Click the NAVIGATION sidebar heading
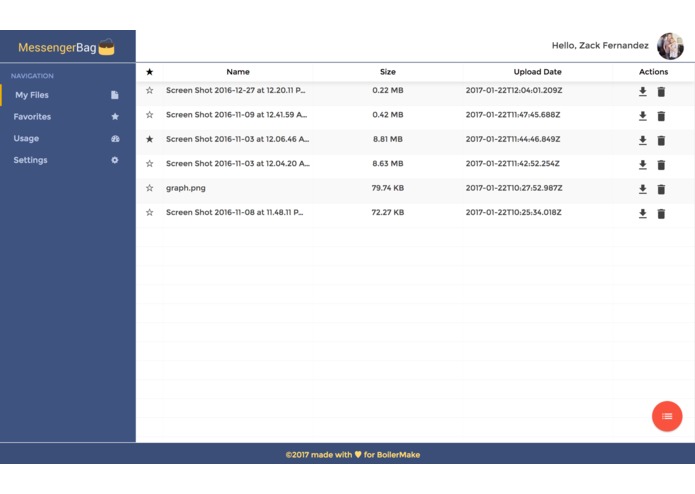This screenshot has height=494, width=695. pos(32,76)
